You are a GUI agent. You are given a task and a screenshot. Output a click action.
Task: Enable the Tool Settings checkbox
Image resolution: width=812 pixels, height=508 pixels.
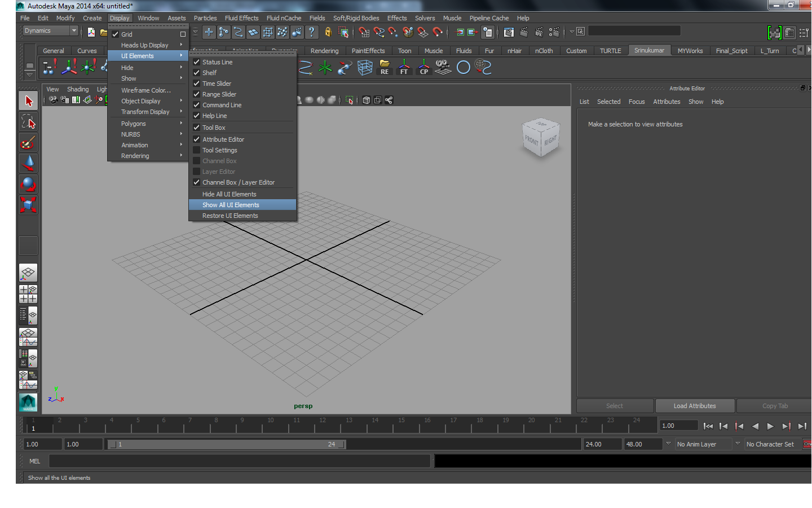pyautogui.click(x=197, y=150)
